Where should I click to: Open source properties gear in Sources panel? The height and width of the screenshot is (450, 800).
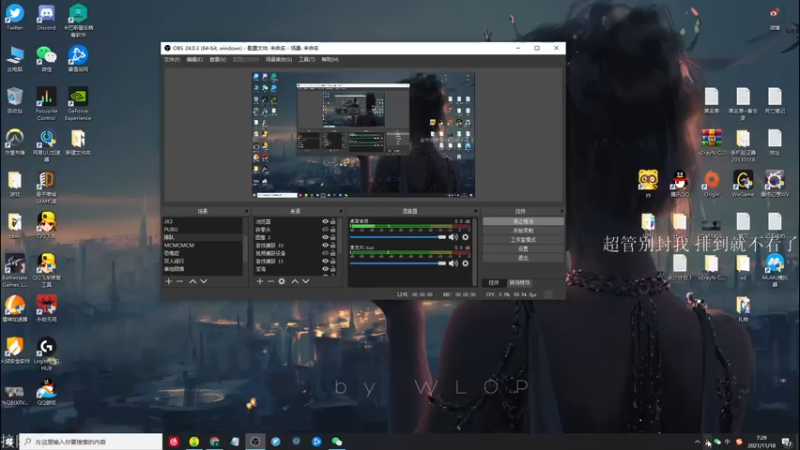pos(282,281)
